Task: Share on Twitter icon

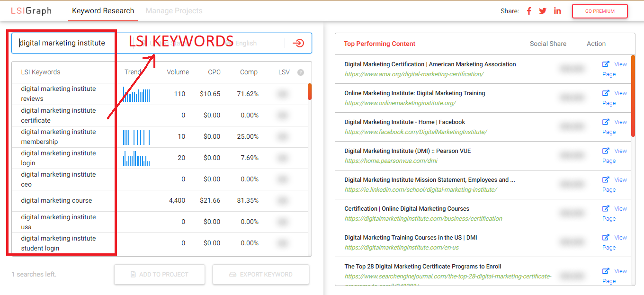Action: [543, 11]
